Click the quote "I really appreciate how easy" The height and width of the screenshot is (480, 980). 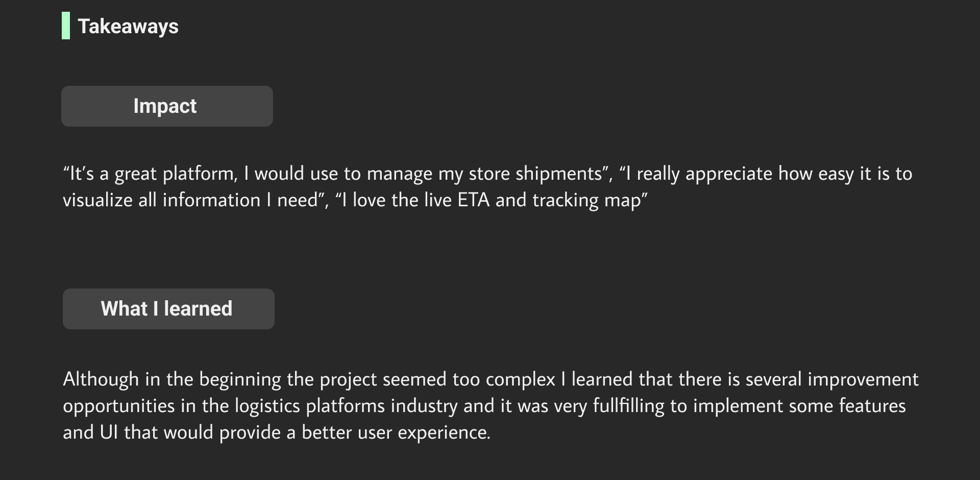click(766, 174)
